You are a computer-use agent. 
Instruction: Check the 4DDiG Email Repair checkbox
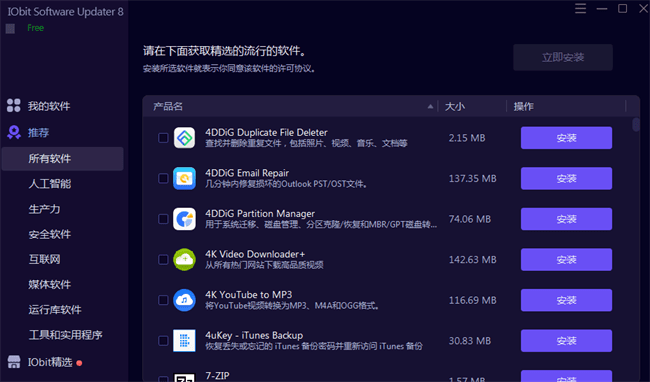pyautogui.click(x=163, y=179)
